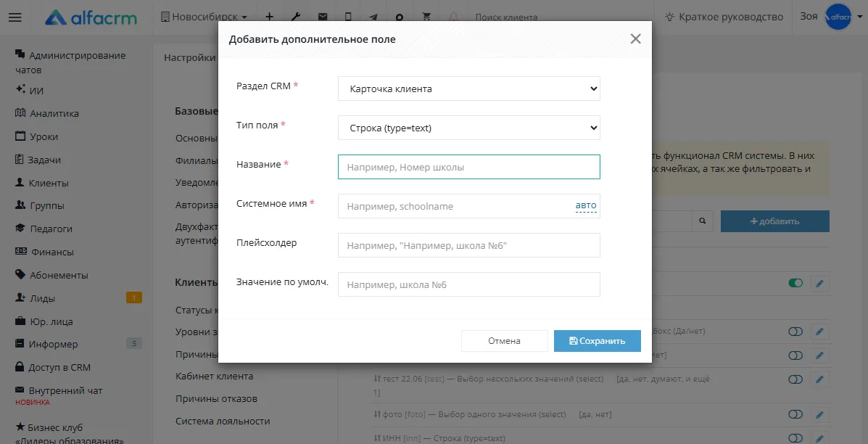Expand the Новосибирск branch selector

(204, 17)
